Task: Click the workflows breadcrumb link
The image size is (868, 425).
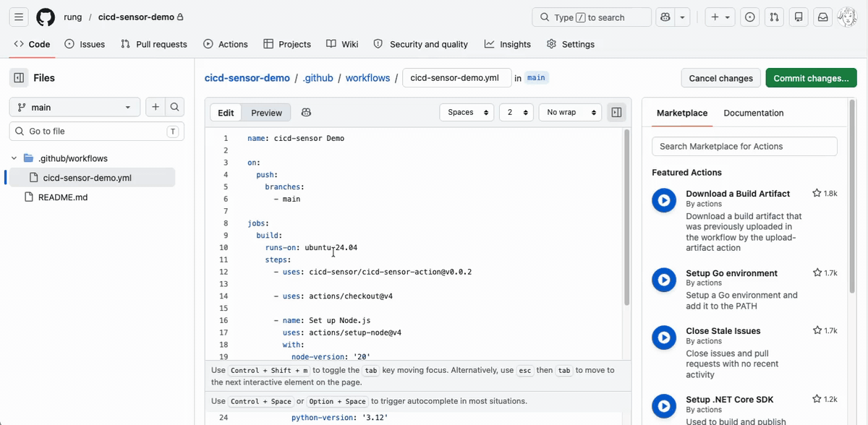Action: pos(367,78)
